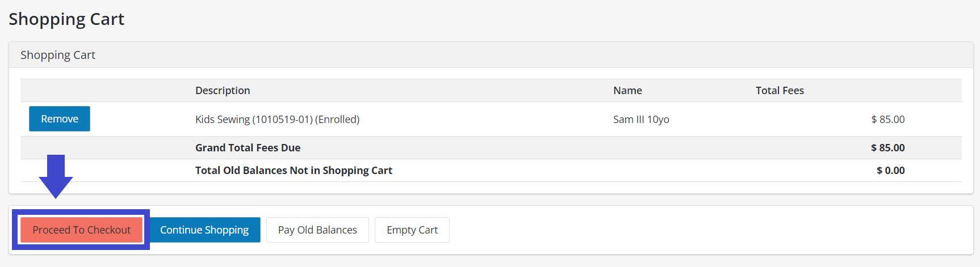
Task: Click the blue down arrow icon
Action: pyautogui.click(x=56, y=176)
